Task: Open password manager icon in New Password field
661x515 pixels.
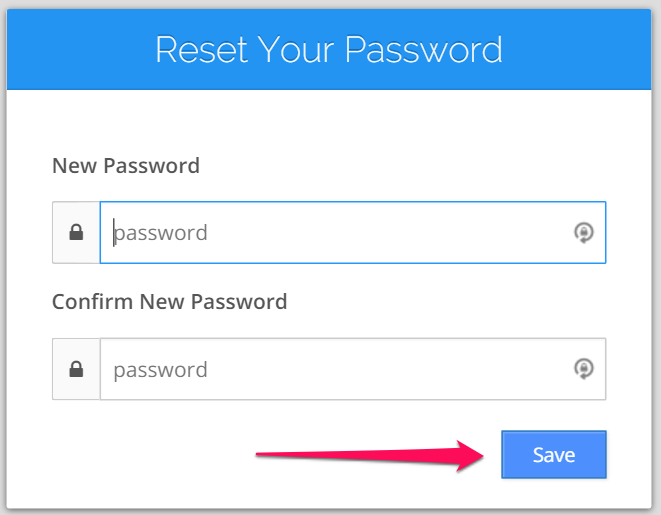Action: point(583,233)
